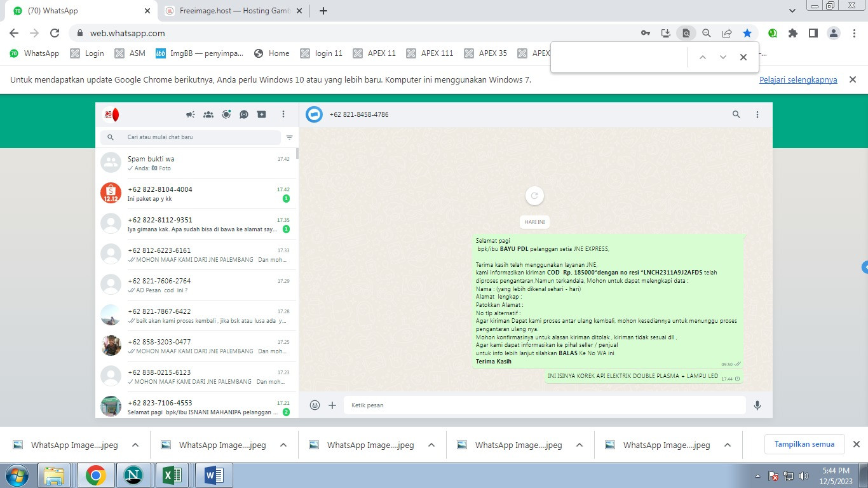Toggle the Chrome side panel icon

pos(813,33)
